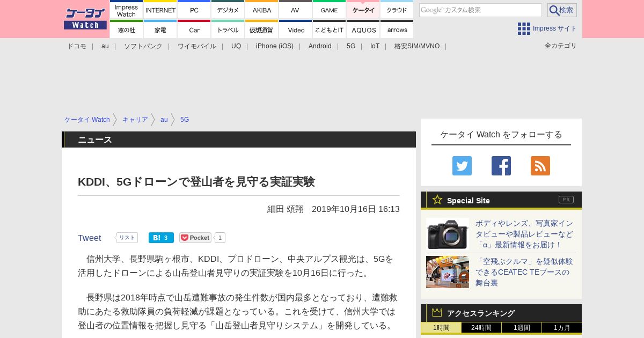Click 5G breadcrumb link
This screenshot has height=338, width=644.
185,120
